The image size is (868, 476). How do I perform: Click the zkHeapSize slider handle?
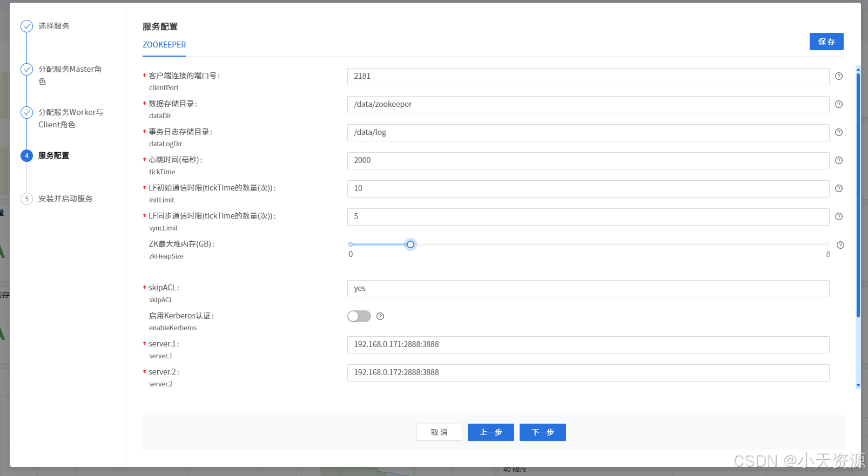[x=411, y=244]
